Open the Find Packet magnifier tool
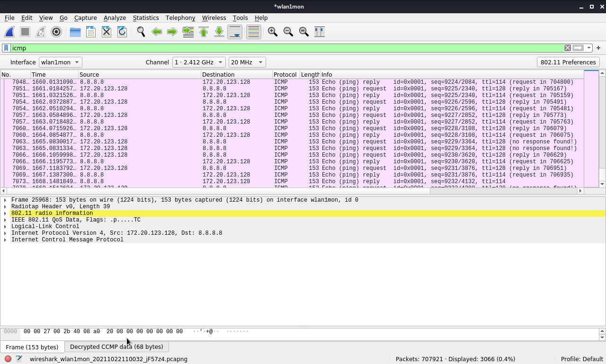 tap(141, 32)
